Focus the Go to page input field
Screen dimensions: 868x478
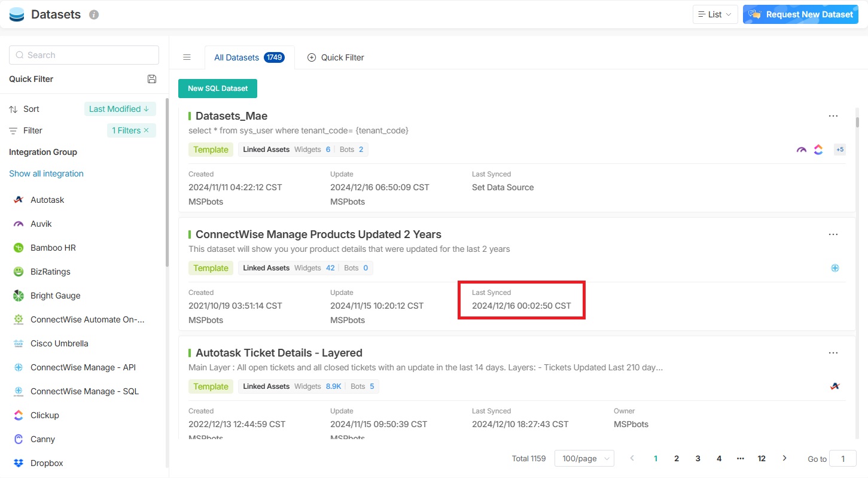pos(843,458)
